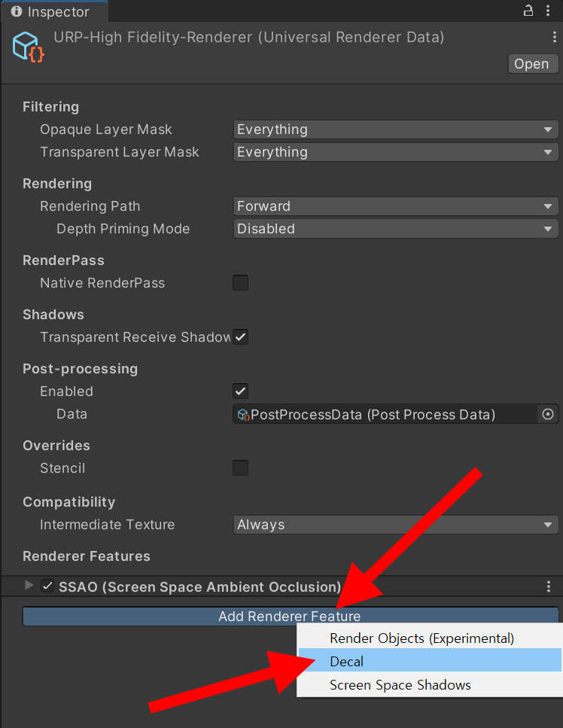Viewport: 563px width, 728px height.
Task: Click the PostProcessData object field
Action: (x=385, y=414)
